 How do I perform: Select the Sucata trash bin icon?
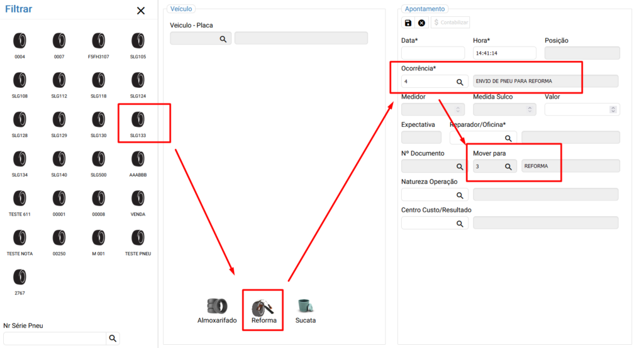[305, 306]
